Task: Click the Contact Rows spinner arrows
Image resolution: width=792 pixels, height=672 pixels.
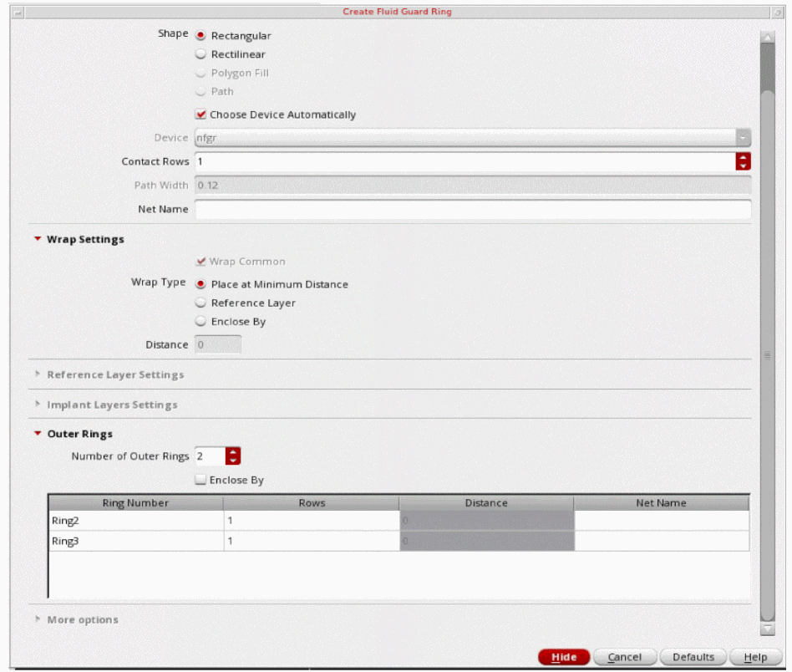Action: click(743, 161)
